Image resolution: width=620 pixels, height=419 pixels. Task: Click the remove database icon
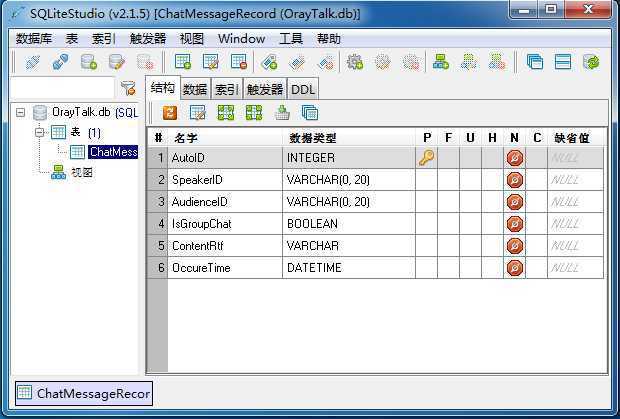(x=145, y=62)
